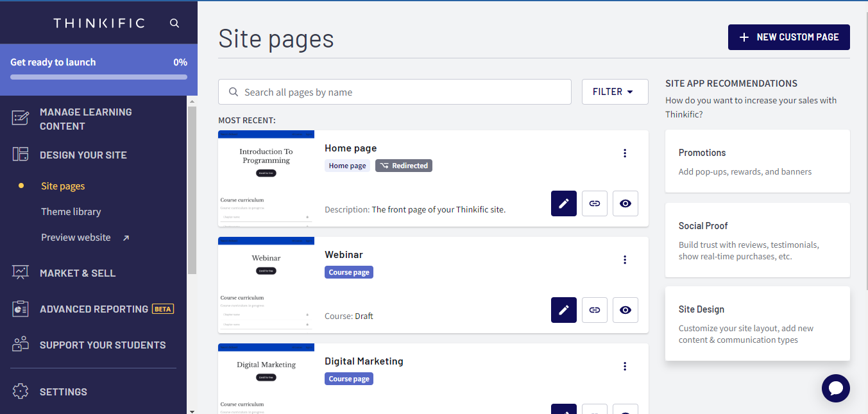Open the Site Design recommendation card
The height and width of the screenshot is (414, 868).
point(758,323)
